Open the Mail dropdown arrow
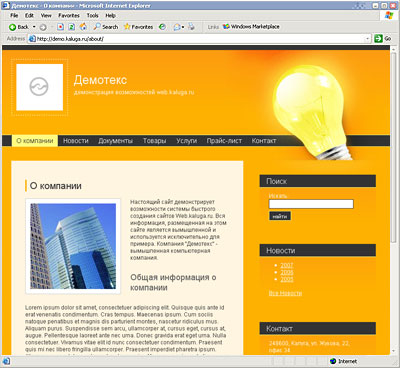Image resolution: width=400 pixels, height=368 pixels. [x=183, y=27]
